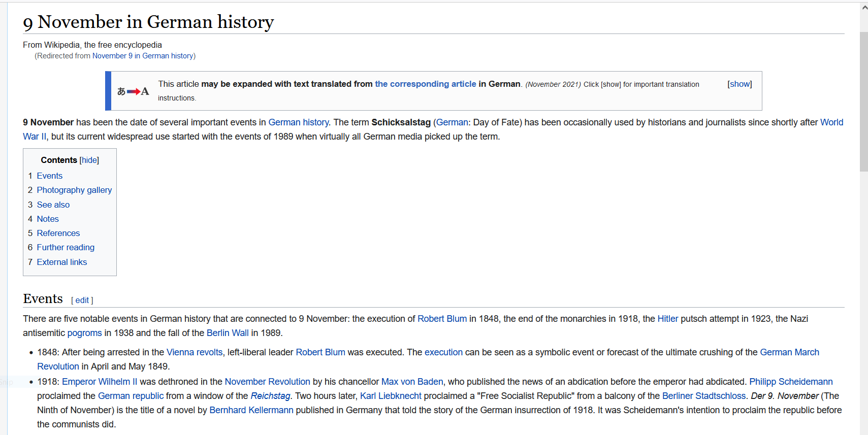Click the 'From Wikipedia, the free encyclopedia' tagline

[x=92, y=45]
